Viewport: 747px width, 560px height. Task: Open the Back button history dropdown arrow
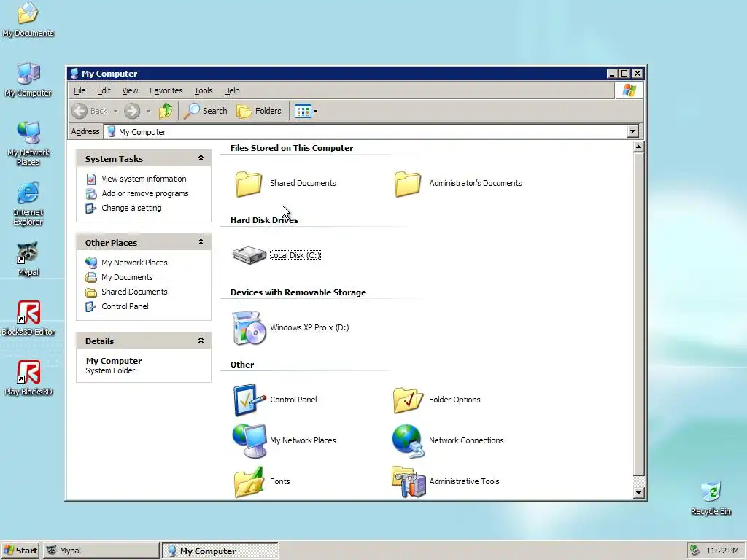(115, 112)
